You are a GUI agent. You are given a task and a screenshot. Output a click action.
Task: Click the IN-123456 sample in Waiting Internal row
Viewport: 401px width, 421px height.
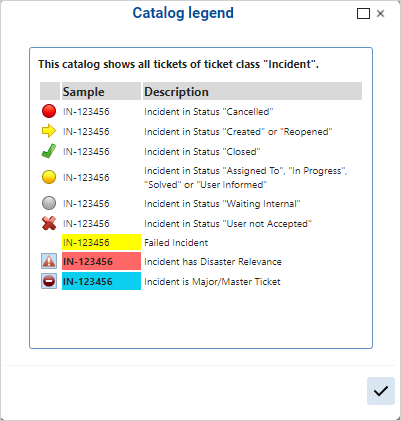coord(86,204)
